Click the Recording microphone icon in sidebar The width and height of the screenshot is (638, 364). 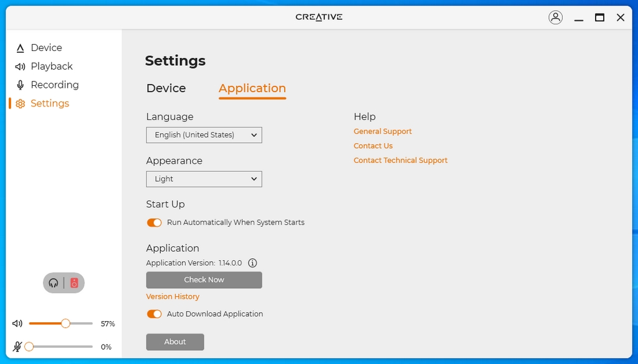20,85
